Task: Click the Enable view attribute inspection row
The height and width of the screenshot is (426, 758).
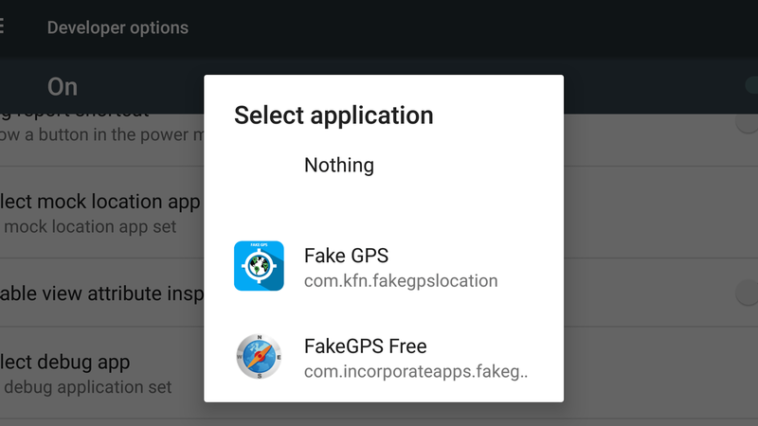Action: click(x=102, y=293)
